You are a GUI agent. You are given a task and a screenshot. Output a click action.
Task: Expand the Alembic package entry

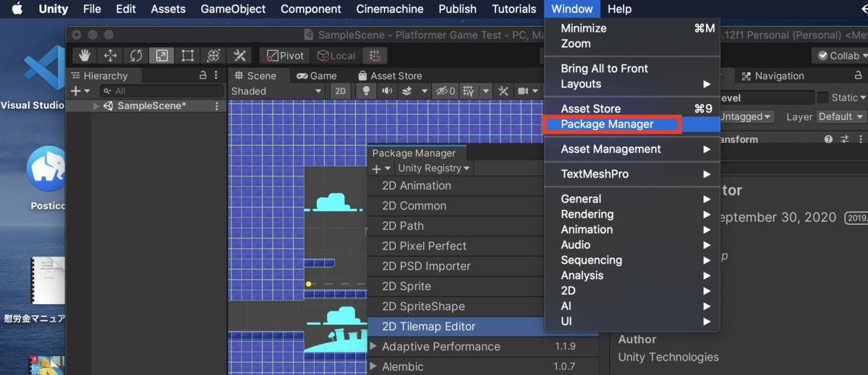tap(373, 366)
